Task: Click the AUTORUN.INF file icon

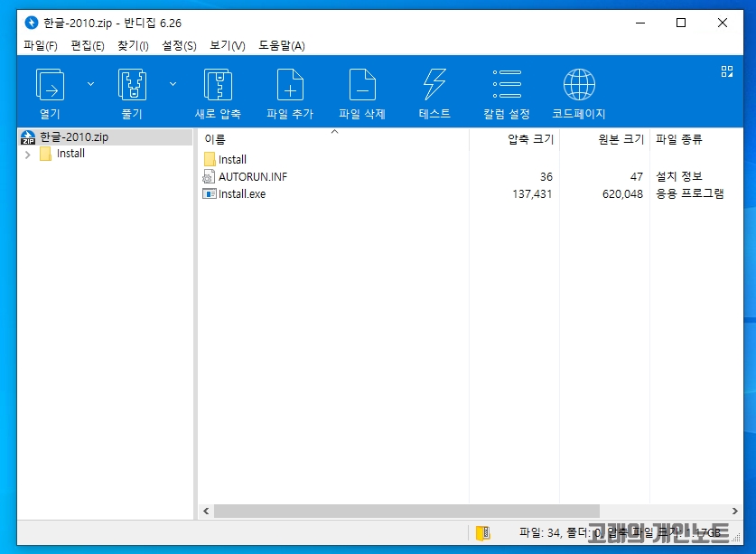Action: point(209,176)
